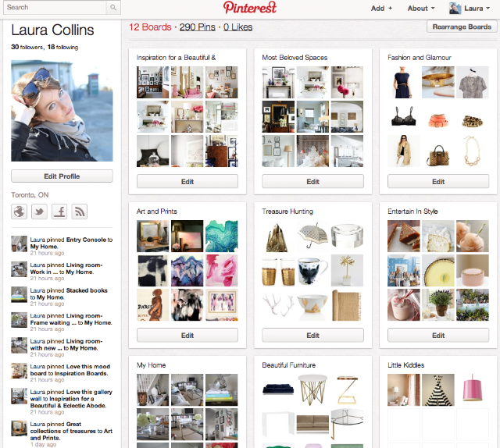500x448 pixels.
Task: Expand the Add menu
Action: (381, 9)
